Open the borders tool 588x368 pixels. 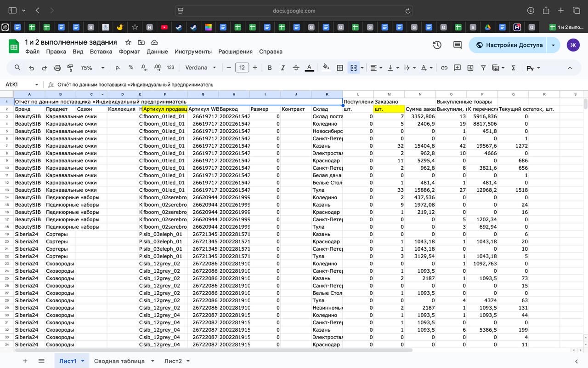tap(340, 68)
